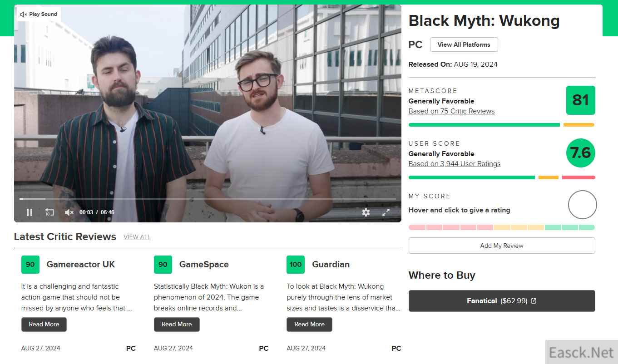Seek along the video progress bar
618x364 pixels.
click(x=204, y=199)
